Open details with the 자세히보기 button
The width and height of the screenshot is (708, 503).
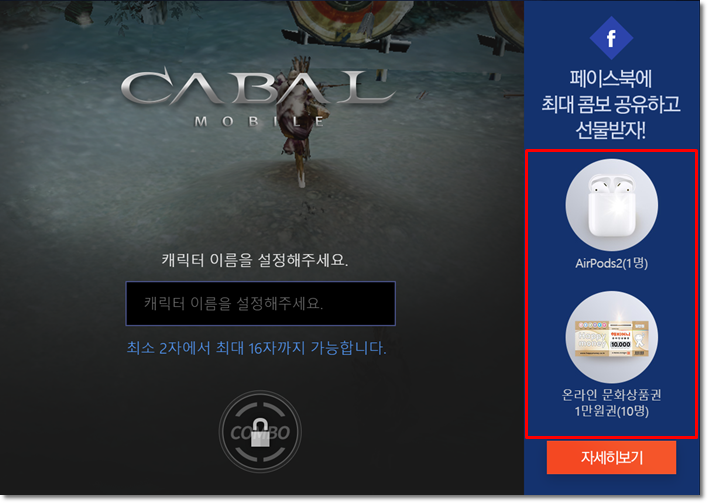[611, 457]
